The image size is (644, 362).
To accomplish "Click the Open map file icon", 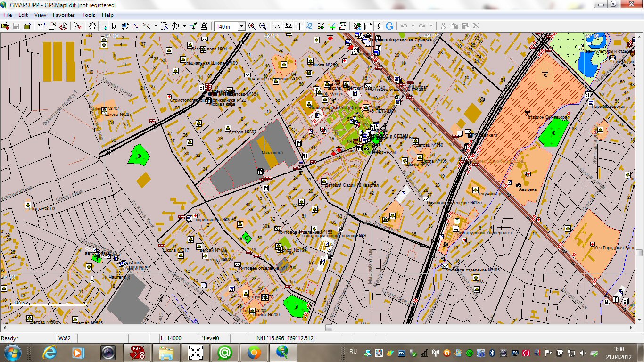I will pos(6,26).
